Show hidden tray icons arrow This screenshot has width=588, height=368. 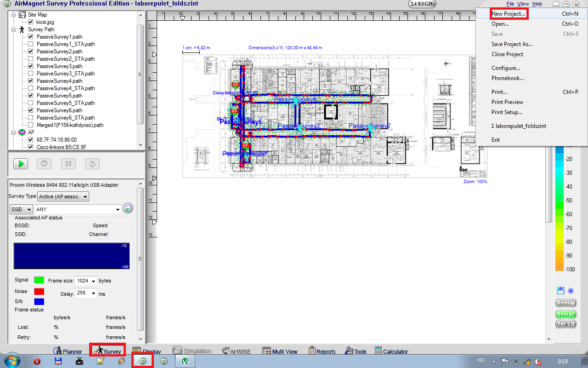(x=493, y=362)
